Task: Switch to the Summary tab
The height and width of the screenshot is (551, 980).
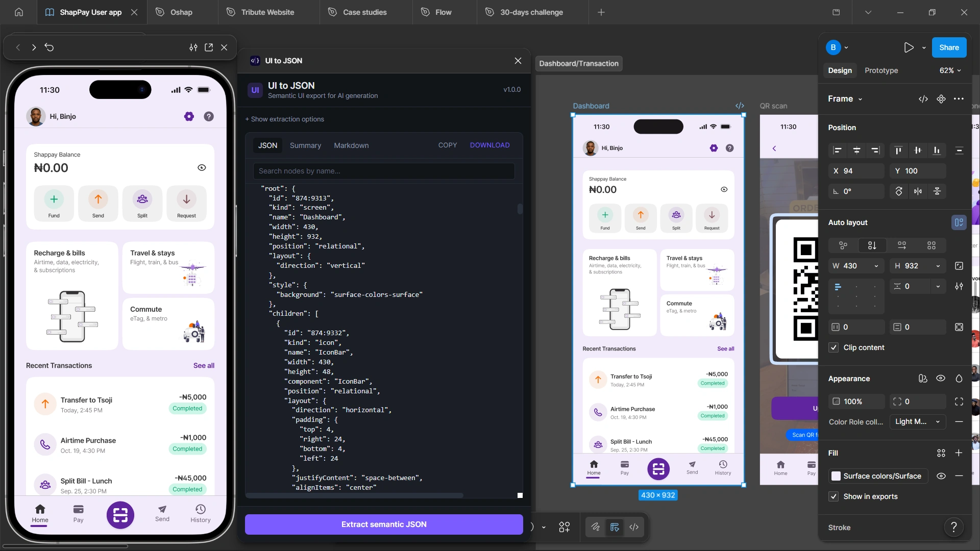Action: tap(305, 145)
